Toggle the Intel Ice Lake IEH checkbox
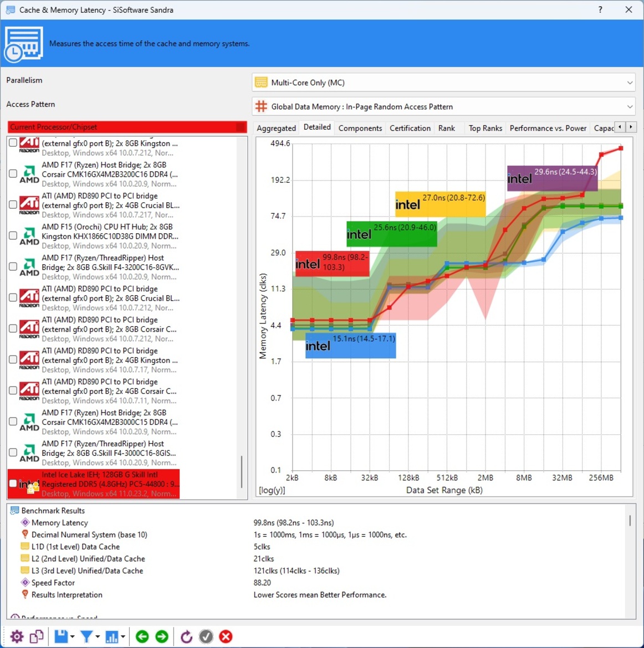The width and height of the screenshot is (644, 648). pyautogui.click(x=13, y=484)
